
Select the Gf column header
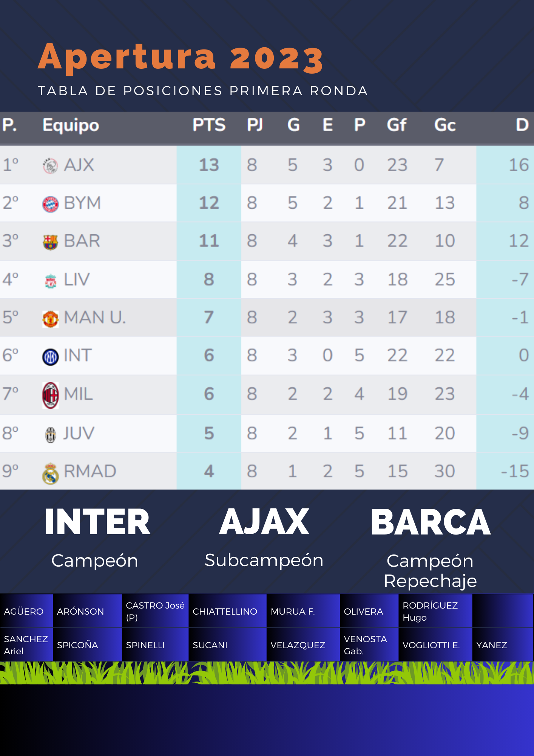(396, 125)
